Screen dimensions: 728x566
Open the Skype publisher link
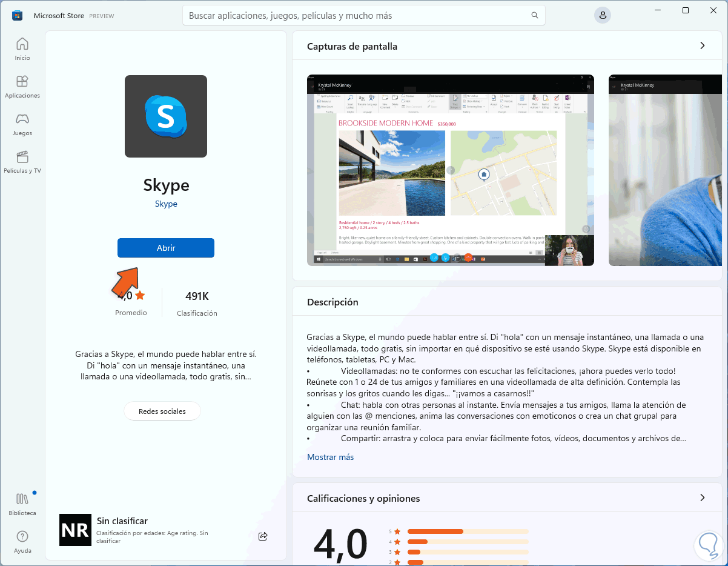(x=166, y=204)
